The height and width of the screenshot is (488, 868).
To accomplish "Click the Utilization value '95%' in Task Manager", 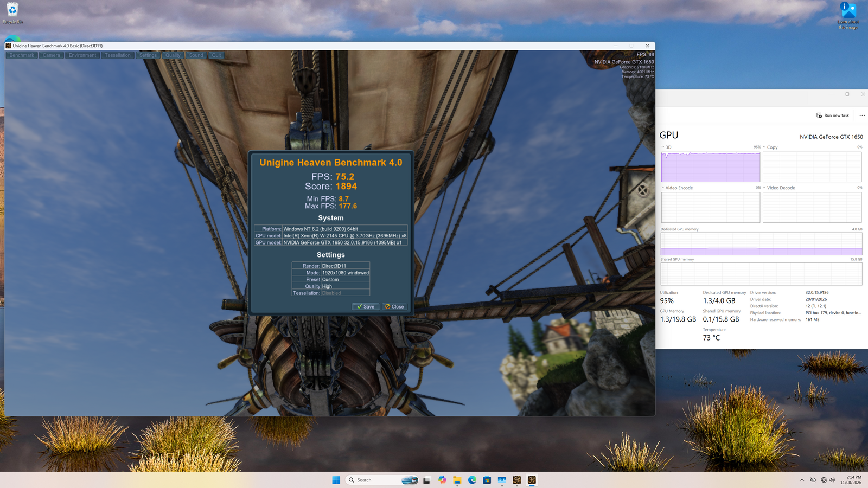I will 667,301.
